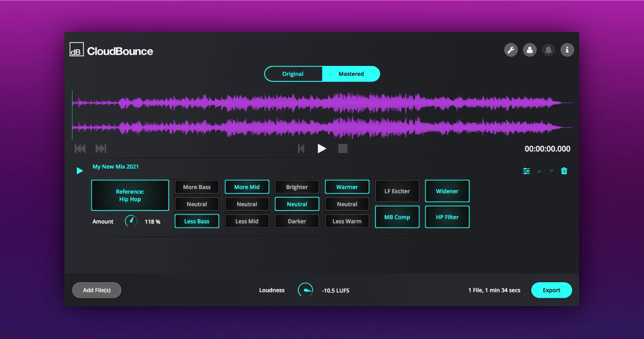This screenshot has height=339, width=644.
Task: Stop playback with the square button
Action: (x=343, y=149)
